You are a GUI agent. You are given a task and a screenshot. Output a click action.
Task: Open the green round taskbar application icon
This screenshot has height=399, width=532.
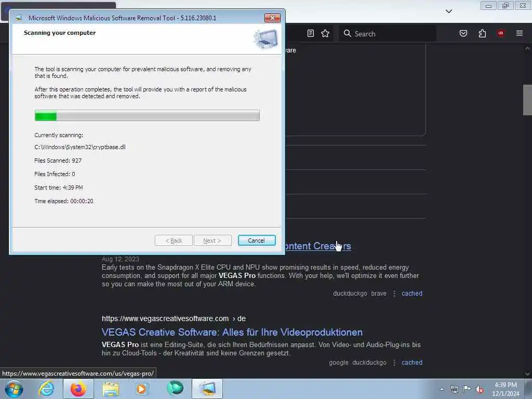tap(175, 388)
